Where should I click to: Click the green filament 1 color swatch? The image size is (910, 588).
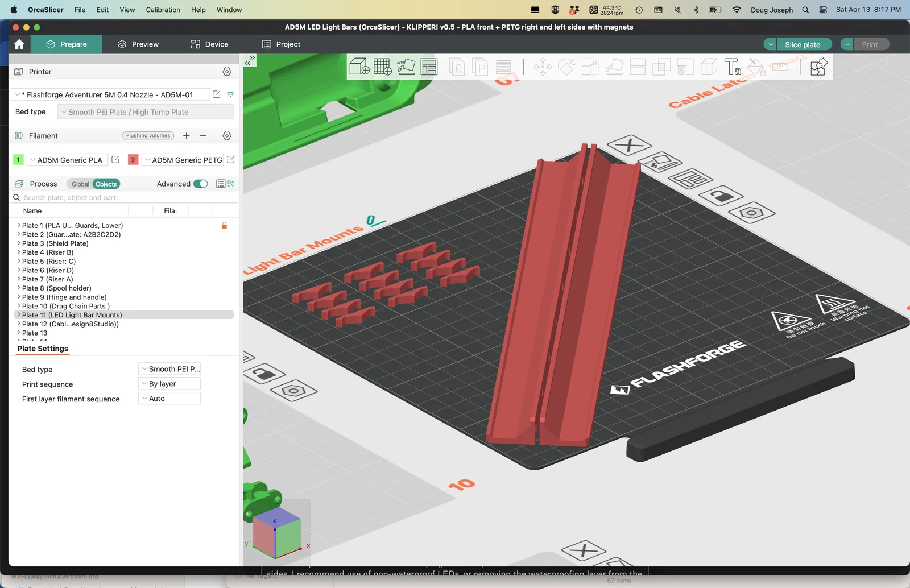click(18, 160)
